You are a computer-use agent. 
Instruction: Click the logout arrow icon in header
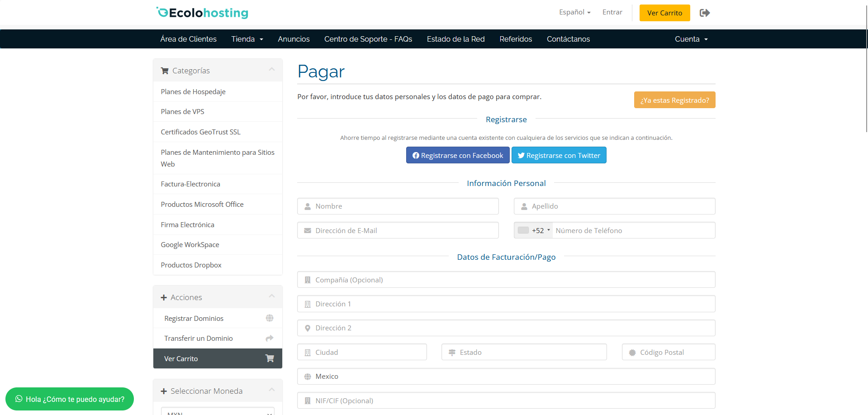[x=704, y=13]
